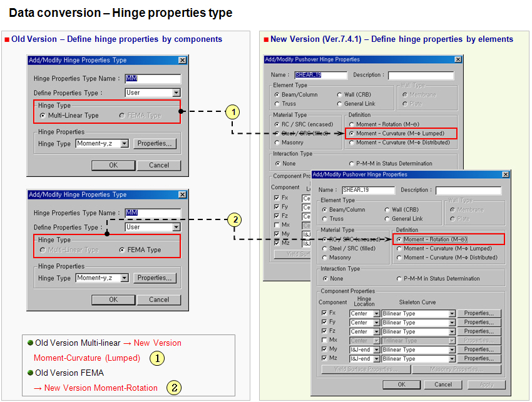Click the SHEAR_19 name field

coord(368,190)
